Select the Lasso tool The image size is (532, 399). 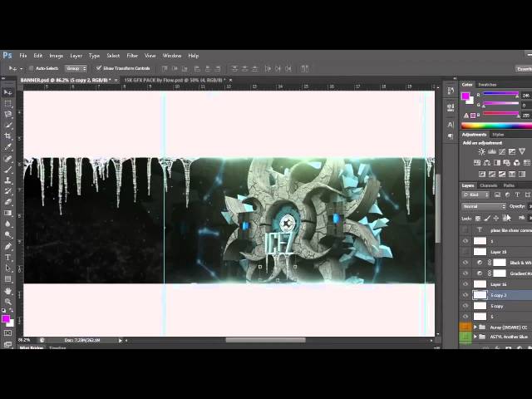(x=7, y=115)
